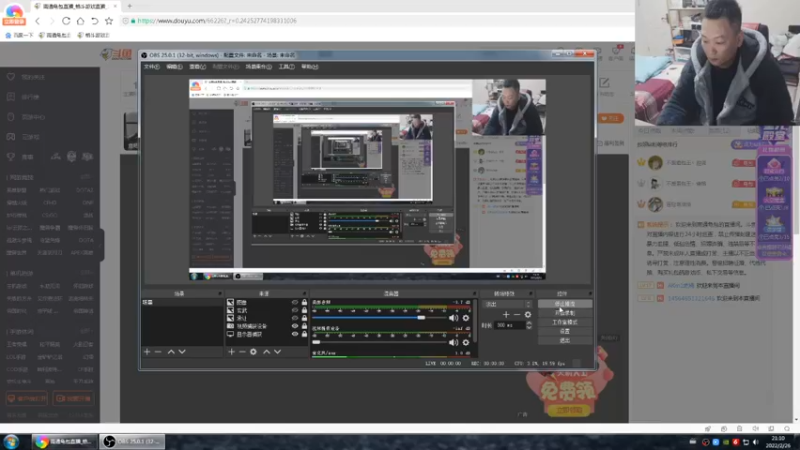Remove the selected scene with minus icon
This screenshot has height=450, width=800.
click(x=158, y=352)
